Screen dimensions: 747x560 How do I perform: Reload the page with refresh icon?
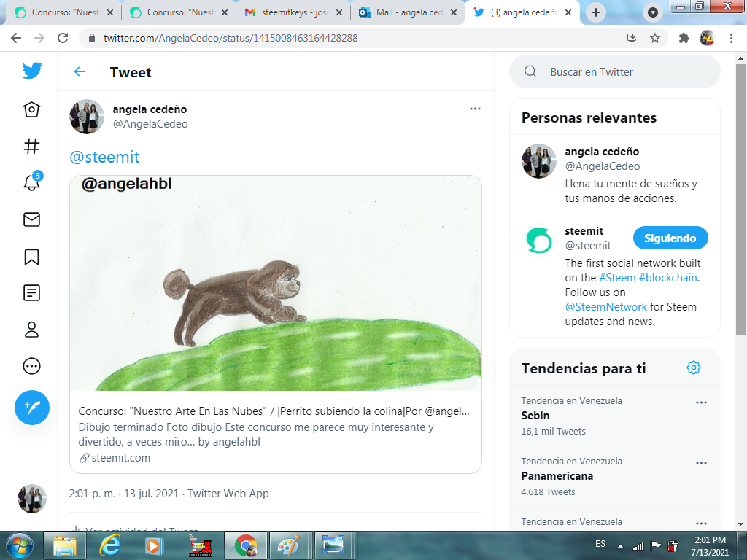63,38
